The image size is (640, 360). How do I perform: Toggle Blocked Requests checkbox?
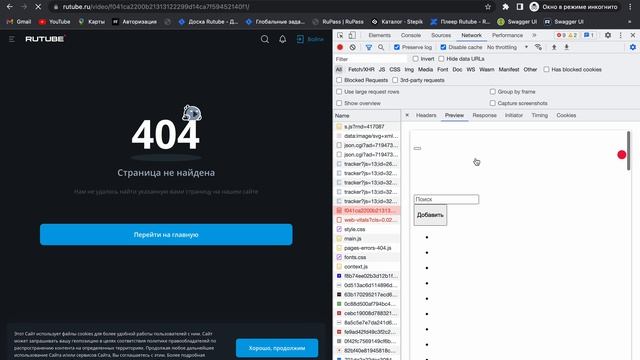click(x=339, y=80)
